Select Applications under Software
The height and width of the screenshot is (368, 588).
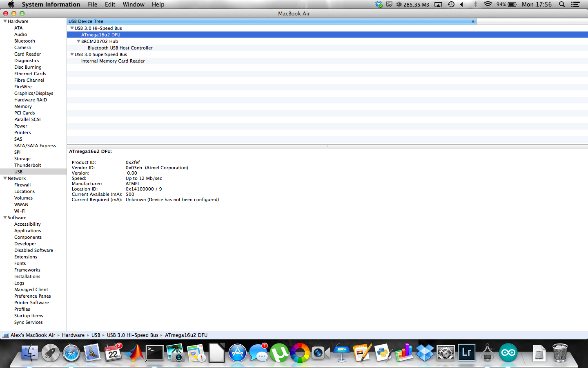pos(27,231)
